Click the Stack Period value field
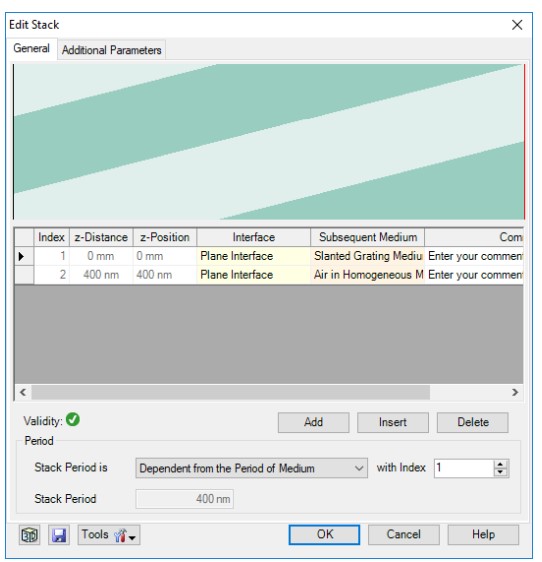542x562 pixels. (x=184, y=499)
